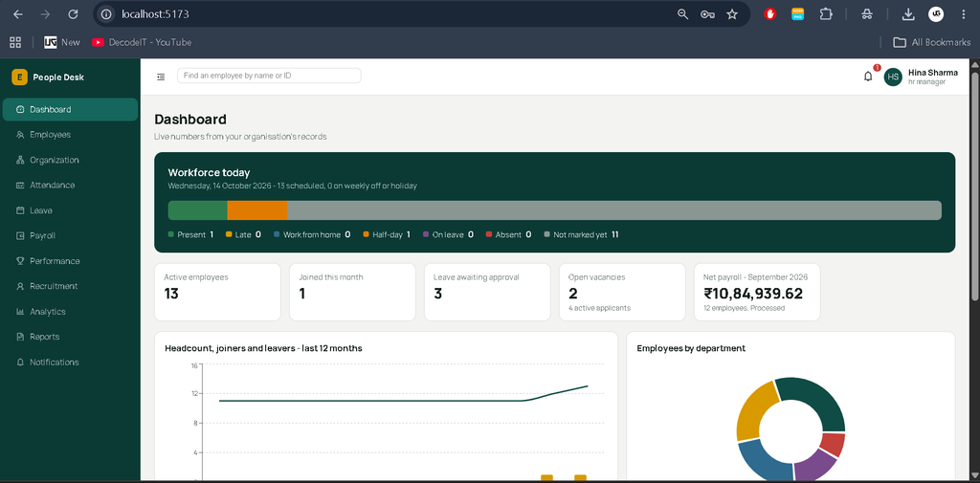Click the green Present segment of workforce bar
The width and height of the screenshot is (980, 483).
(x=197, y=210)
